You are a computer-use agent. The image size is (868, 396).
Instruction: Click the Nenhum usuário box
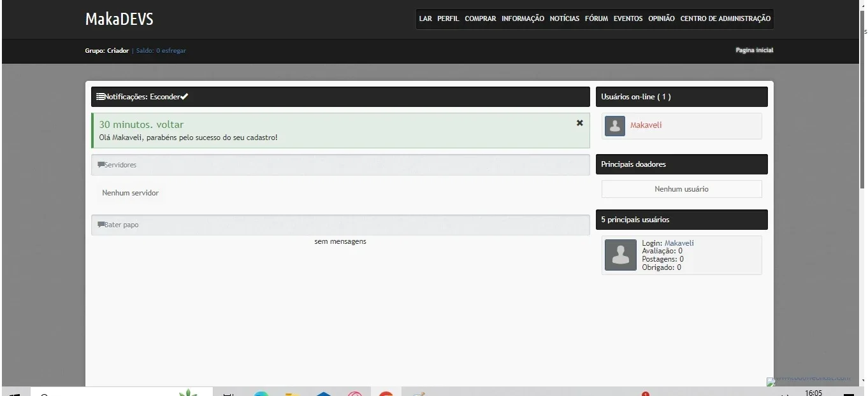point(682,189)
